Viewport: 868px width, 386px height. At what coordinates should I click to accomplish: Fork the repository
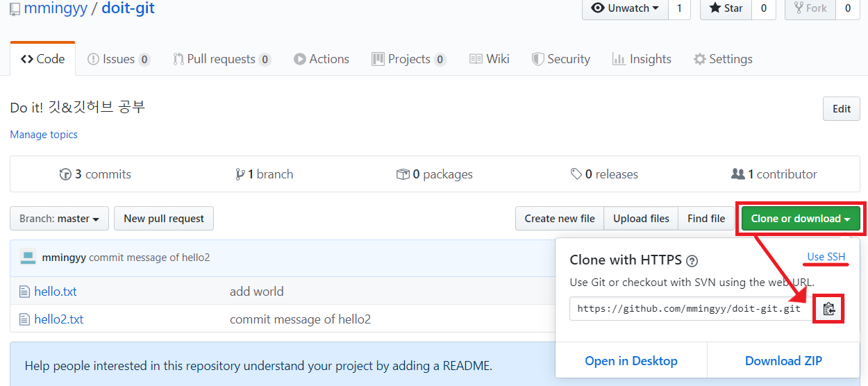click(x=810, y=8)
